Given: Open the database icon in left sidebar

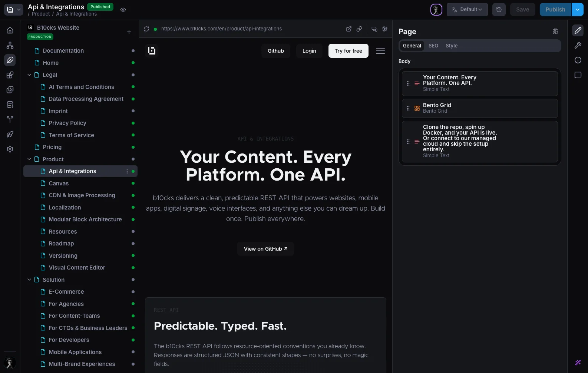Looking at the screenshot, I should pyautogui.click(x=10, y=105).
